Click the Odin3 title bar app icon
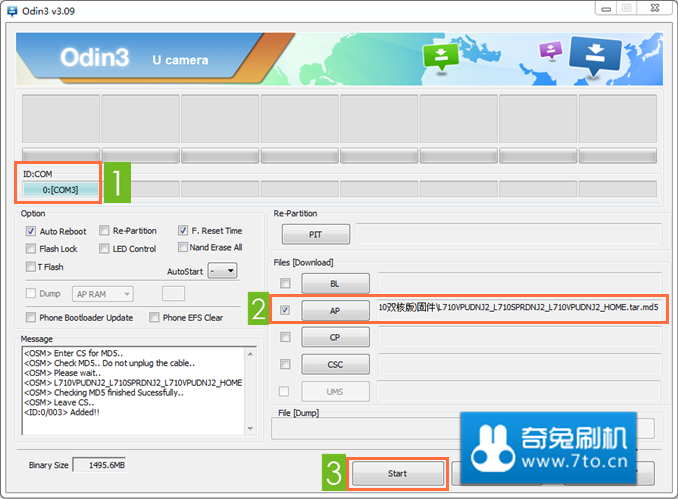The image size is (678, 499). [12, 11]
